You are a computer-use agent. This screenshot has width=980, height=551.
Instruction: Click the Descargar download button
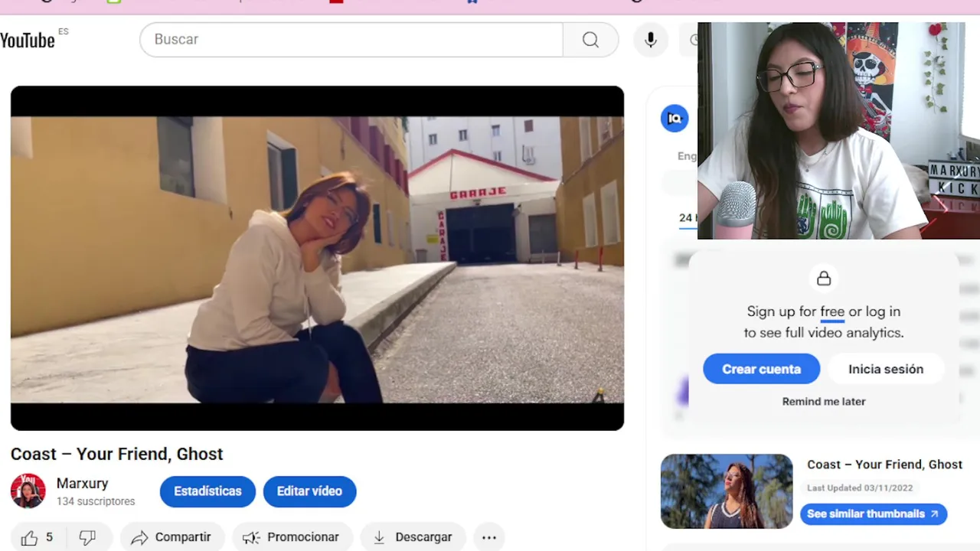[413, 537]
